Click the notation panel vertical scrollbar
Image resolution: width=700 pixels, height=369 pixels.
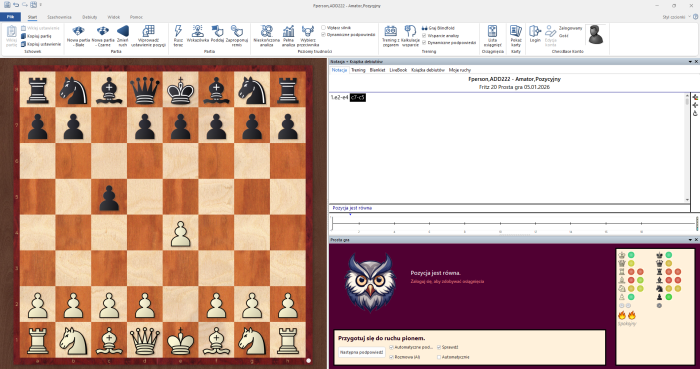(687, 147)
